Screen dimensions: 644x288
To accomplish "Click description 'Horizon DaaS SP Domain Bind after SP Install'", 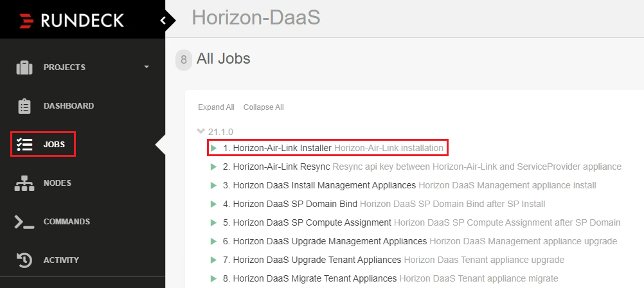I will (x=452, y=204).
